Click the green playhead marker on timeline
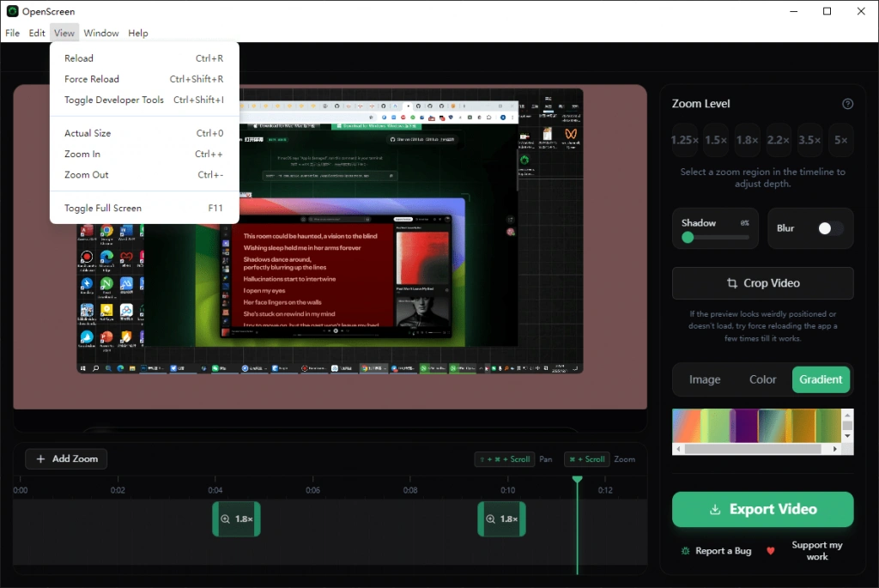This screenshot has height=588, width=879. [577, 479]
